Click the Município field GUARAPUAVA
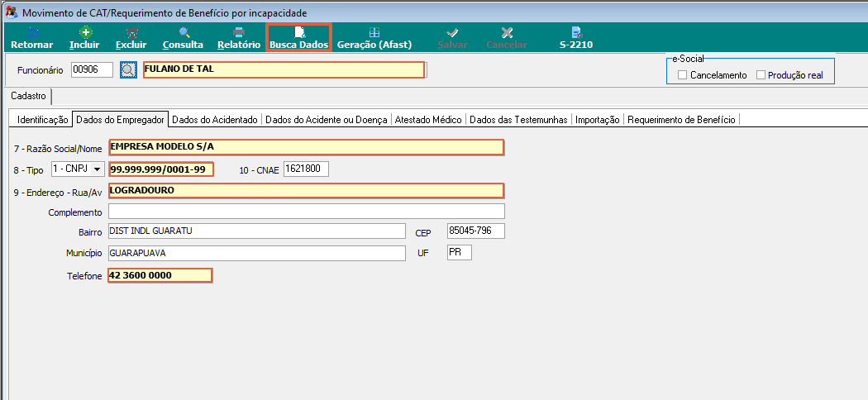The image size is (868, 400). [257, 253]
